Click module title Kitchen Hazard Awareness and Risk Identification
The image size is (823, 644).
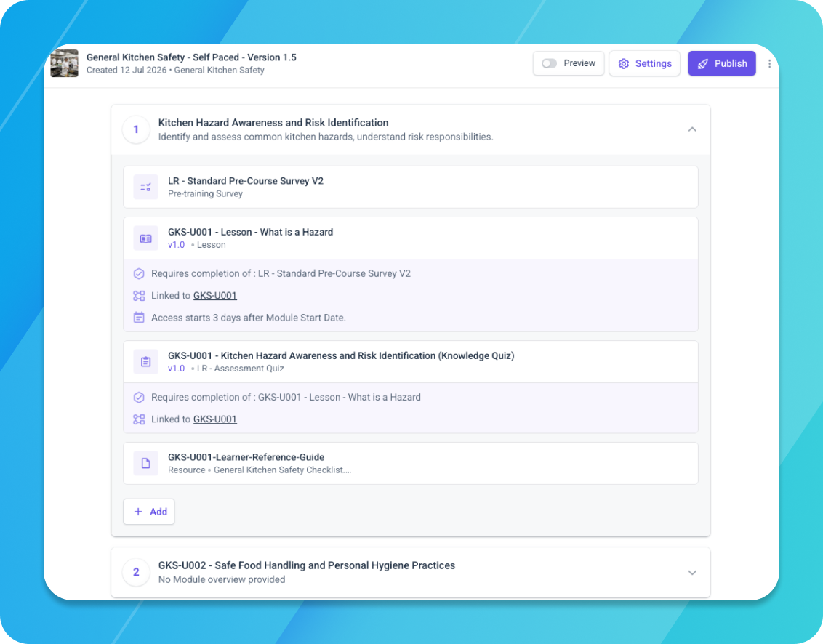coord(273,123)
